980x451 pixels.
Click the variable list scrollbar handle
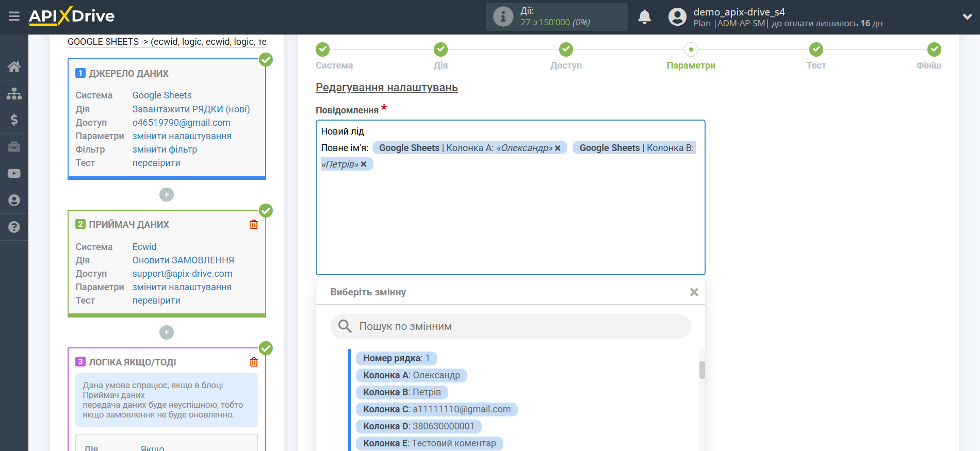pos(701,370)
